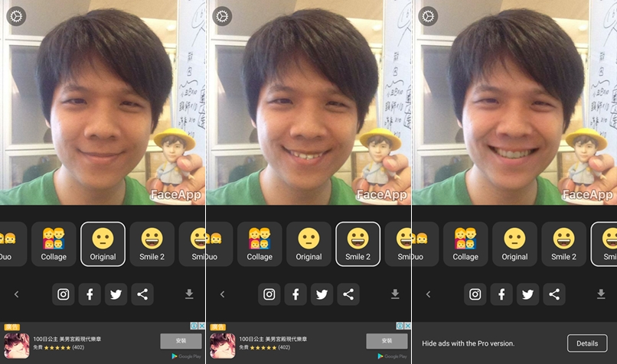Open ad info icon in middle screenshot
This screenshot has width=617, height=364.
pos(400,326)
